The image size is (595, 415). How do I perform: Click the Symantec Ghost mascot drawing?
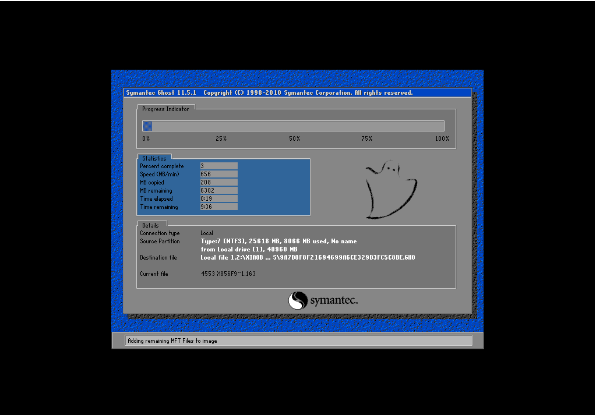click(x=391, y=190)
